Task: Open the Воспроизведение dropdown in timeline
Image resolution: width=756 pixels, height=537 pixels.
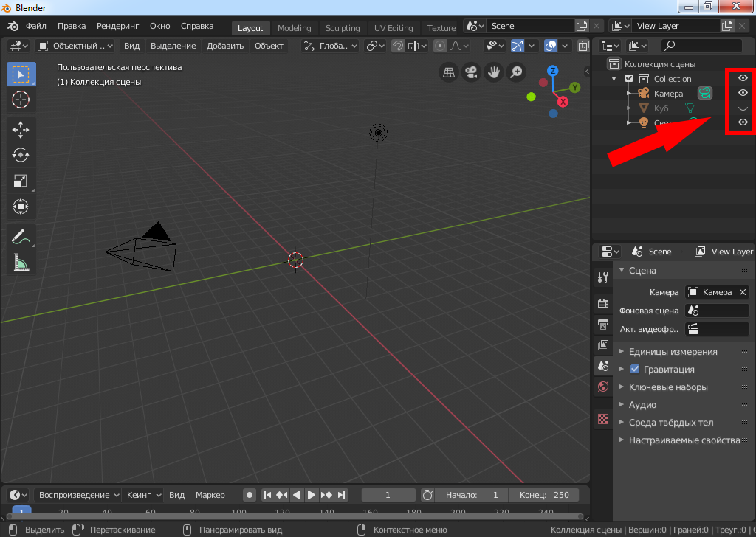Action: (78, 495)
